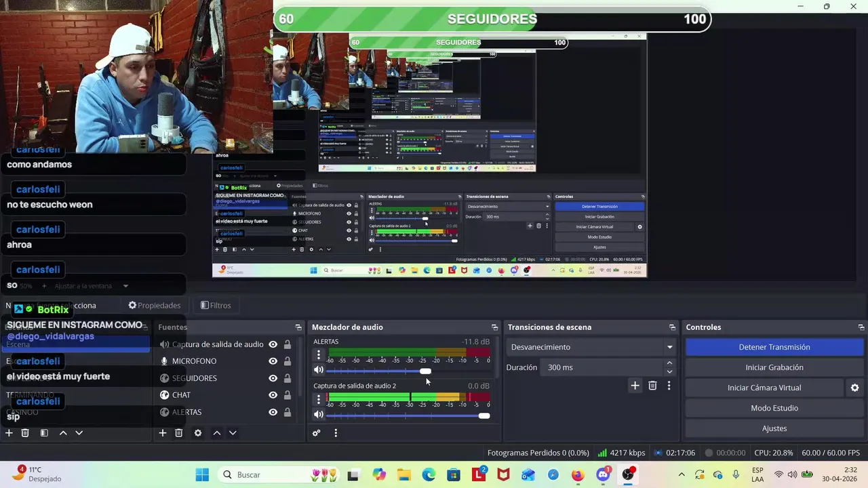Toggle lock on ALERTAS source
Viewport: 868px width, 488px height.
click(288, 412)
